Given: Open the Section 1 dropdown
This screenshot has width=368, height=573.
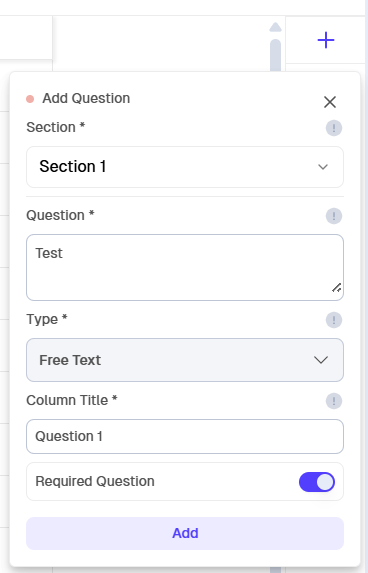Looking at the screenshot, I should point(185,167).
